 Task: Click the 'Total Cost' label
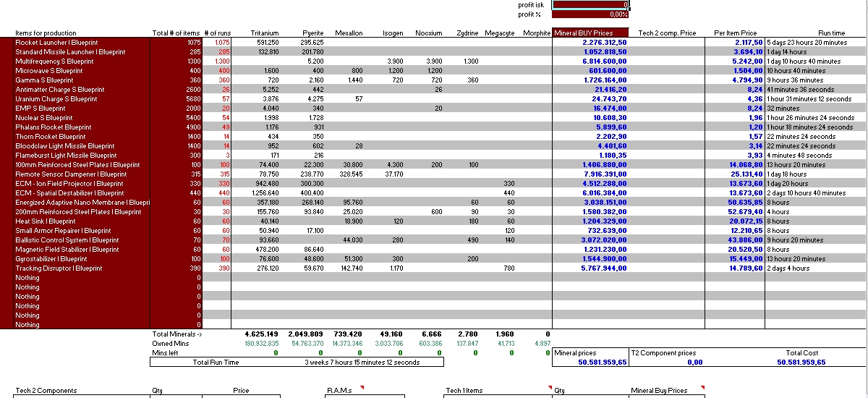(x=802, y=353)
